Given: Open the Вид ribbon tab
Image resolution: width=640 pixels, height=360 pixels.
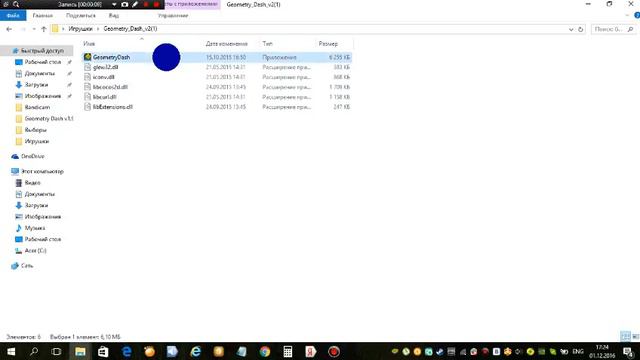Looking at the screenshot, I should [x=114, y=16].
